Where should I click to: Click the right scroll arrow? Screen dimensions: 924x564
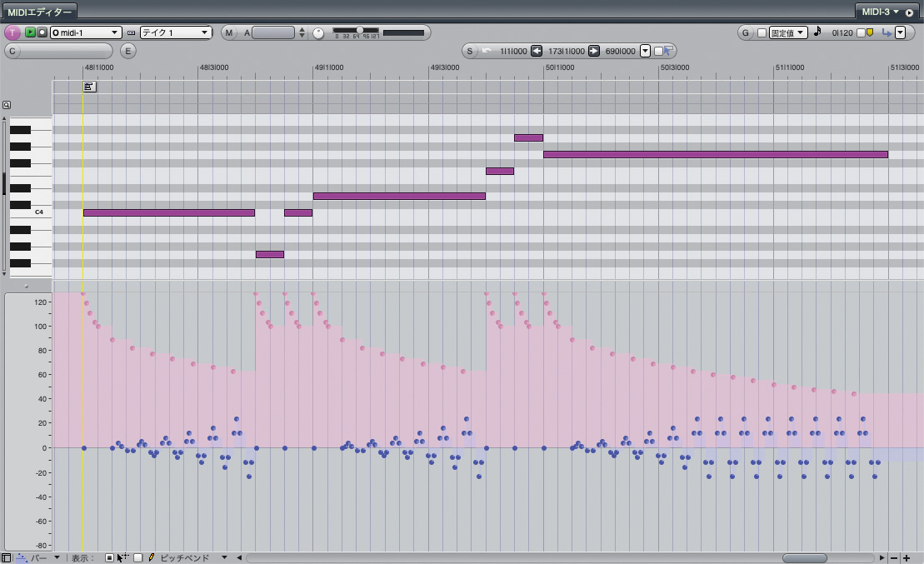(882, 557)
